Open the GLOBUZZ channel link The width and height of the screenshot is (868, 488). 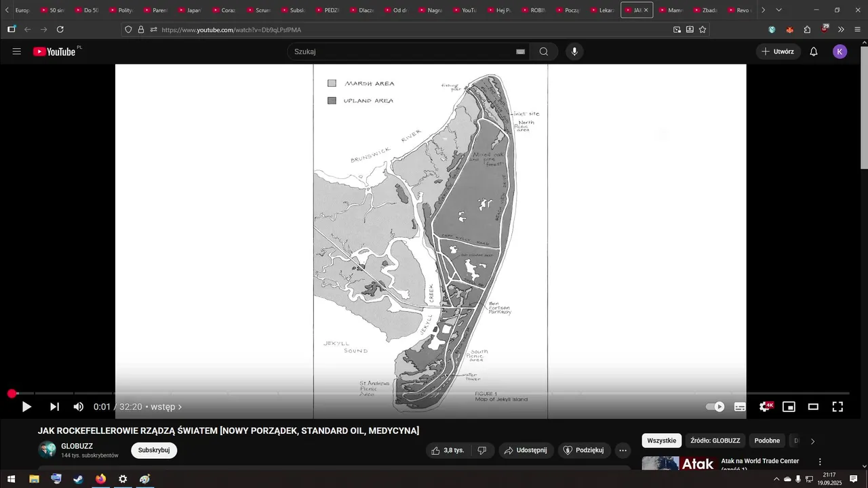(77, 446)
